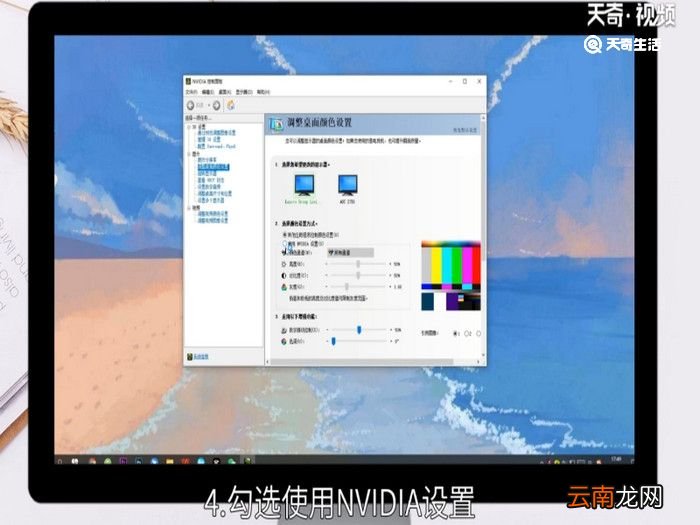Screen dimensions: 700x525
Task: Collapse the 3D 设置 tree node
Action: (x=189, y=127)
